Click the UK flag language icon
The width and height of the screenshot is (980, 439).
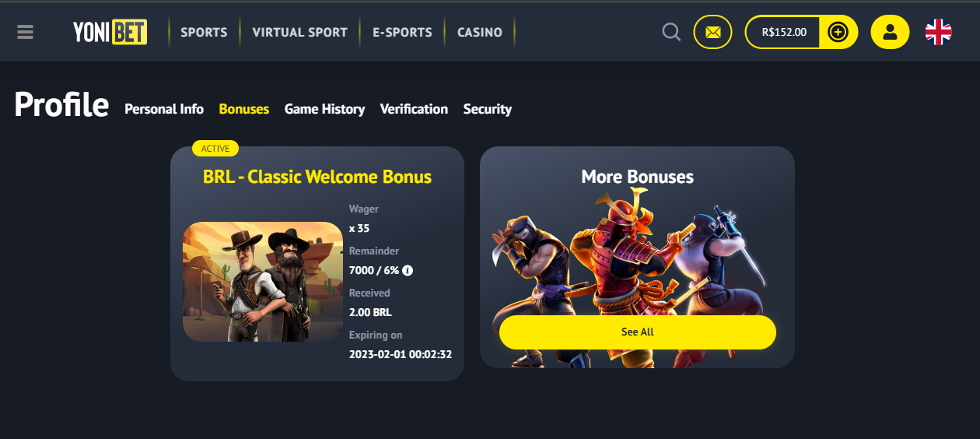(x=938, y=32)
